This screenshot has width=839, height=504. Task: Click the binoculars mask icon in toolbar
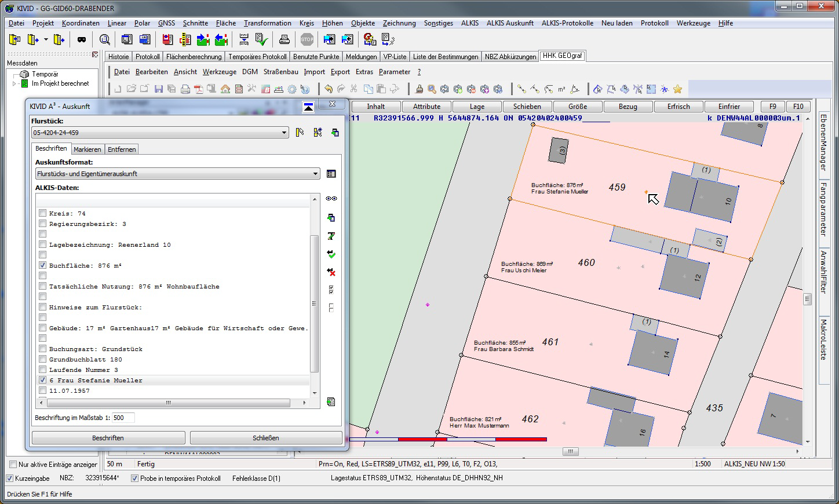tap(82, 39)
